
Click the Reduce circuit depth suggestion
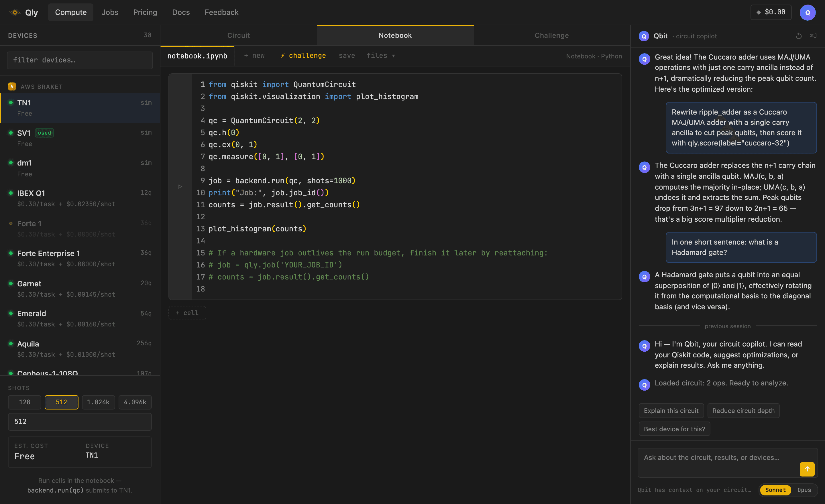tap(743, 411)
